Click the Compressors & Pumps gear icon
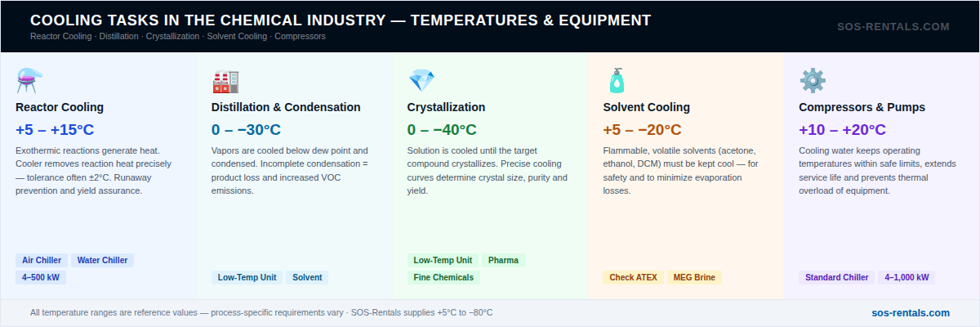The width and height of the screenshot is (980, 327). tap(813, 80)
